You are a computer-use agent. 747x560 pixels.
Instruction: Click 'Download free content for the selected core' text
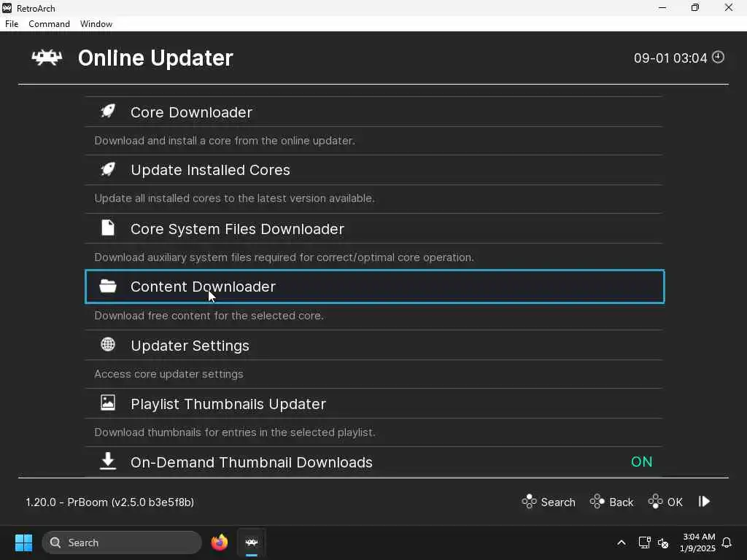coord(209,315)
